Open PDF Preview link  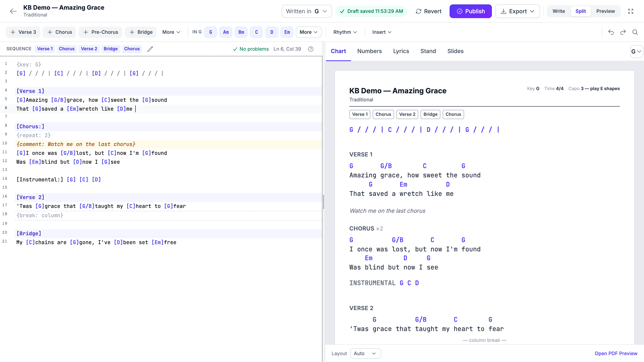click(616, 354)
